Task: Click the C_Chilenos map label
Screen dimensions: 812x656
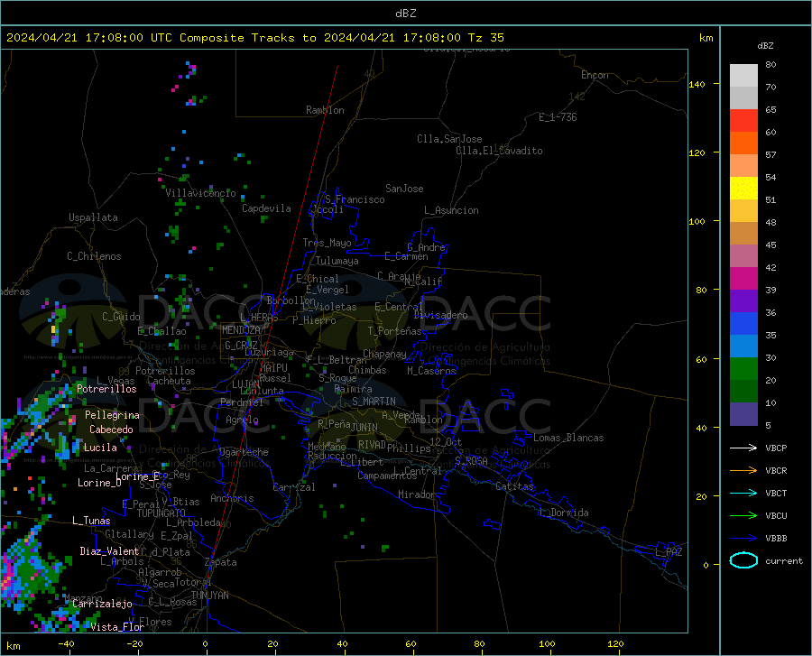Action: (x=94, y=256)
